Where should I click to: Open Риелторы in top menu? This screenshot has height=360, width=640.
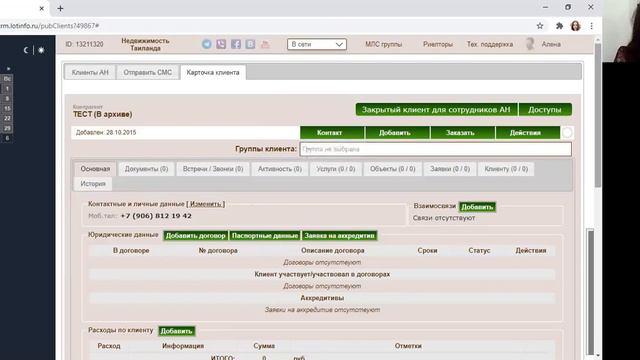tap(438, 44)
